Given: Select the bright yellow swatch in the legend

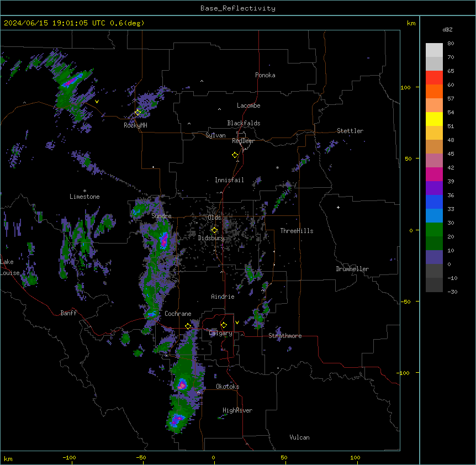Looking at the screenshot, I should (434, 119).
